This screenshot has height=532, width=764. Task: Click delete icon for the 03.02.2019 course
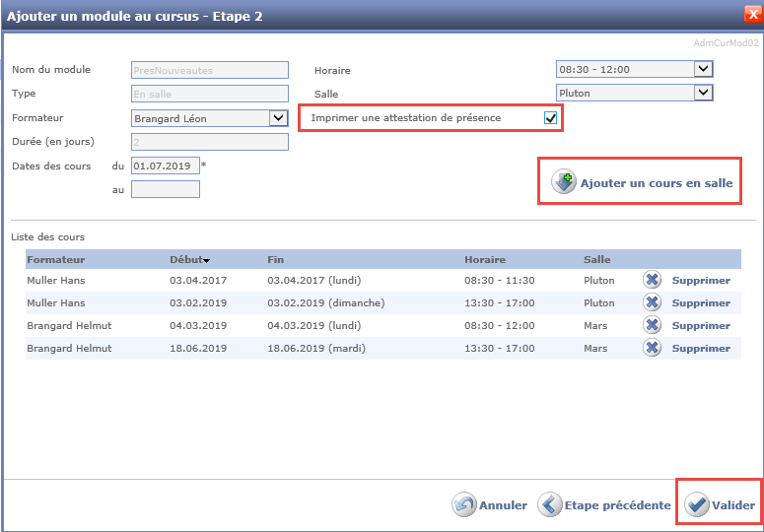tap(652, 302)
